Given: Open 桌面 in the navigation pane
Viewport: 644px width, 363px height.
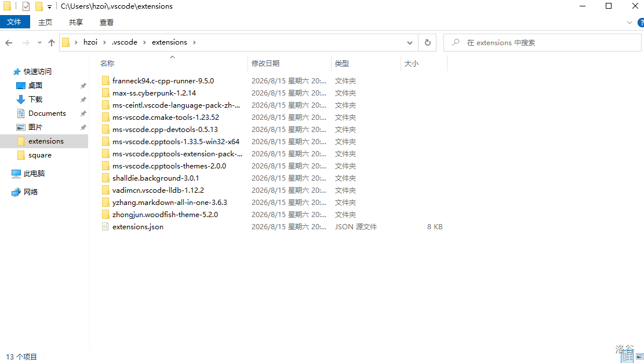Looking at the screenshot, I should pos(35,85).
